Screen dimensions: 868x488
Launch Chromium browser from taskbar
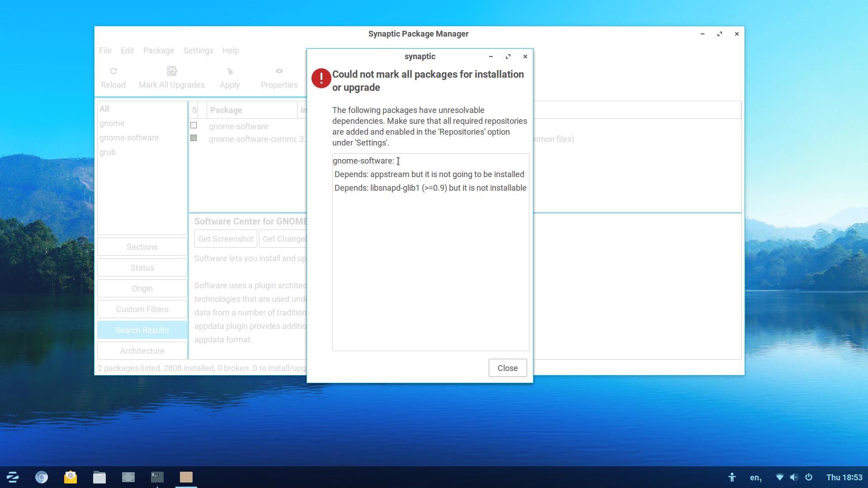click(x=42, y=477)
